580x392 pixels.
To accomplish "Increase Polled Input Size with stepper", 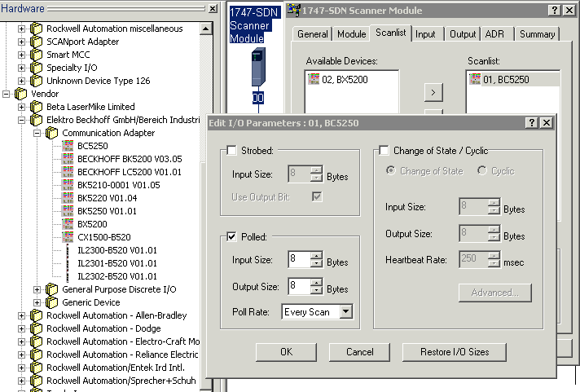I will (x=316, y=255).
